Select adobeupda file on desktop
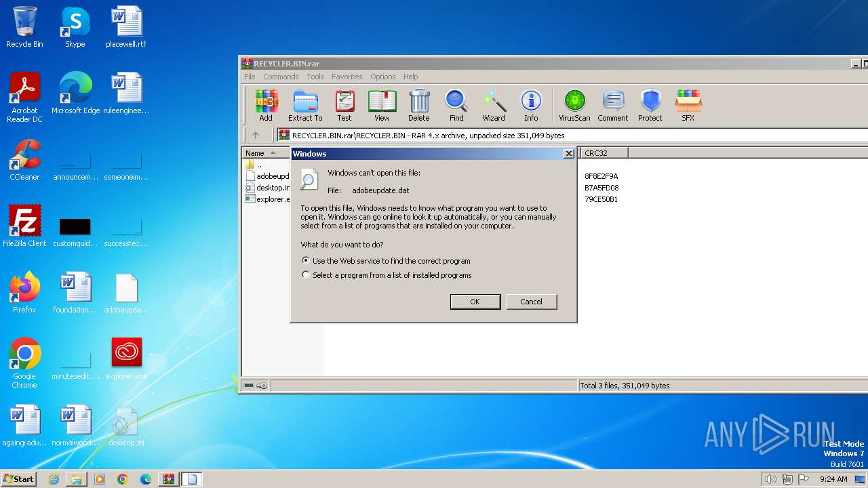The height and width of the screenshot is (488, 868). (126, 293)
